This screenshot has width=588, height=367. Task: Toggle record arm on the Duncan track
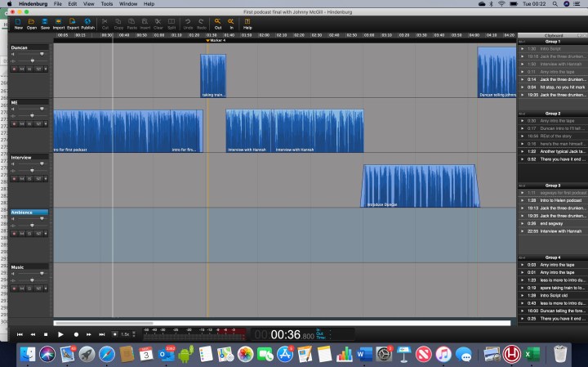tap(14, 69)
